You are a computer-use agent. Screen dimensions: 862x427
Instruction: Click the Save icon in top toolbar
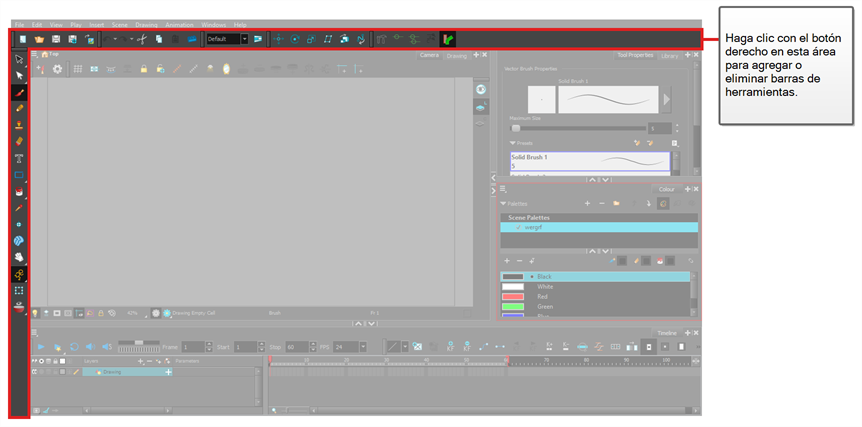[x=56, y=39]
